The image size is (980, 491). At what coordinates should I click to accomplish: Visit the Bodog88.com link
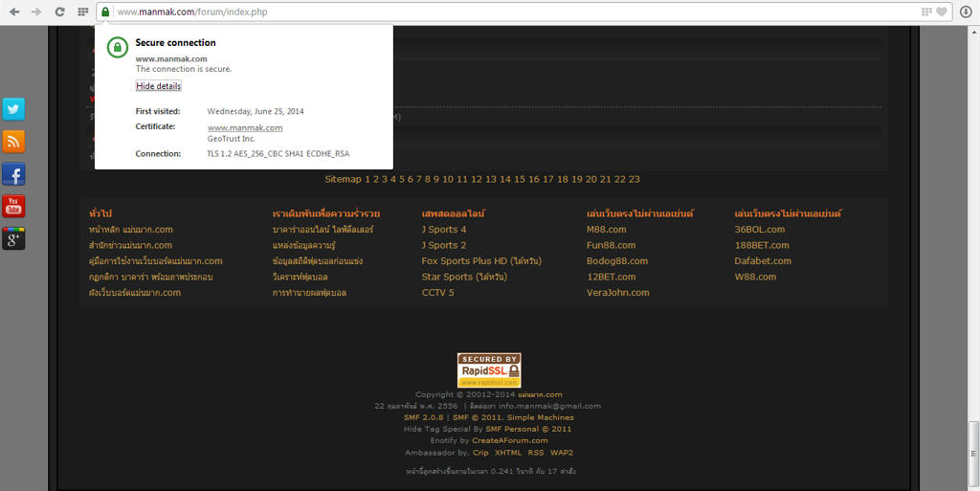coord(617,261)
